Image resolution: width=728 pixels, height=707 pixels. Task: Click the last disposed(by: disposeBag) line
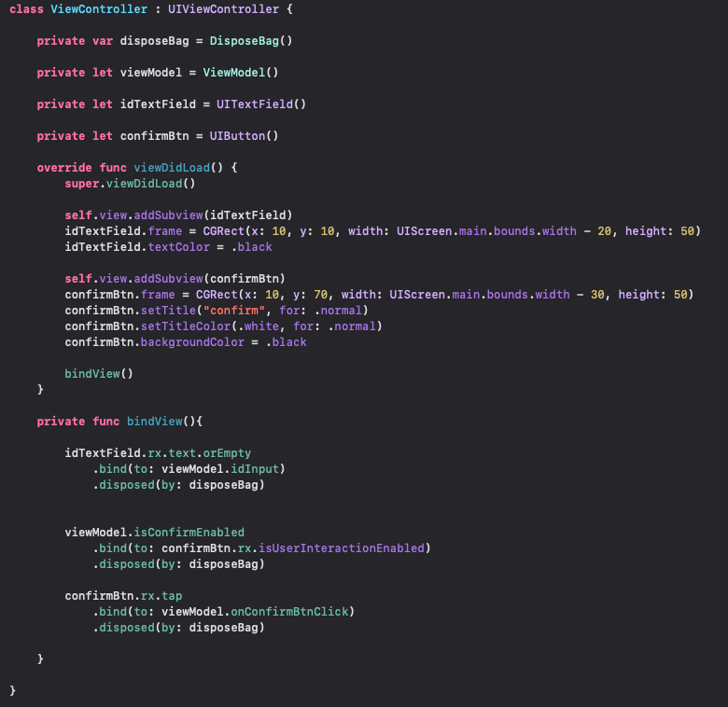point(179,628)
